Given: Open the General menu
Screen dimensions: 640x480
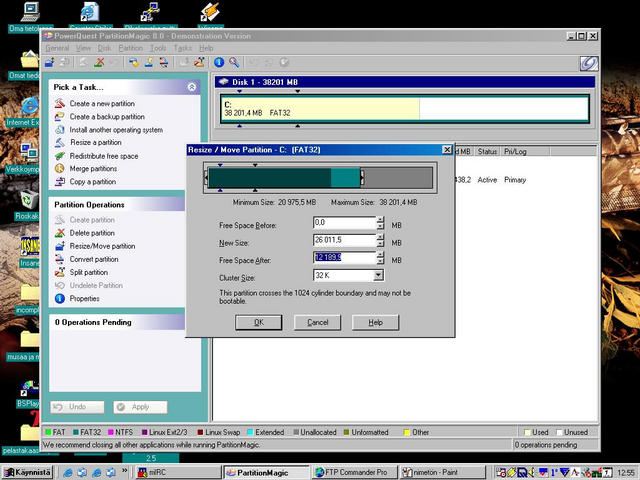Looking at the screenshot, I should pos(57,48).
